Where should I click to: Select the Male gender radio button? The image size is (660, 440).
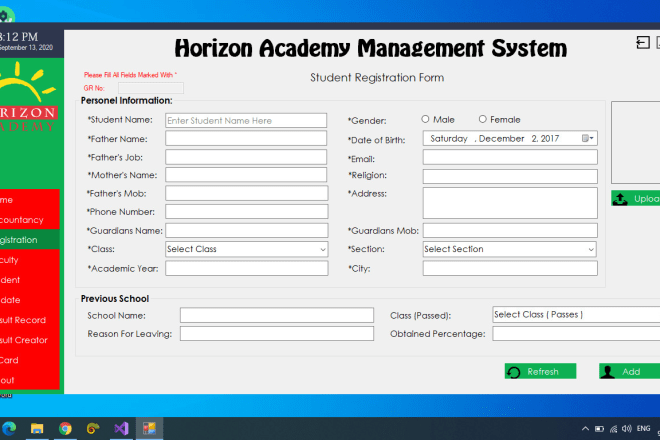pyautogui.click(x=425, y=120)
